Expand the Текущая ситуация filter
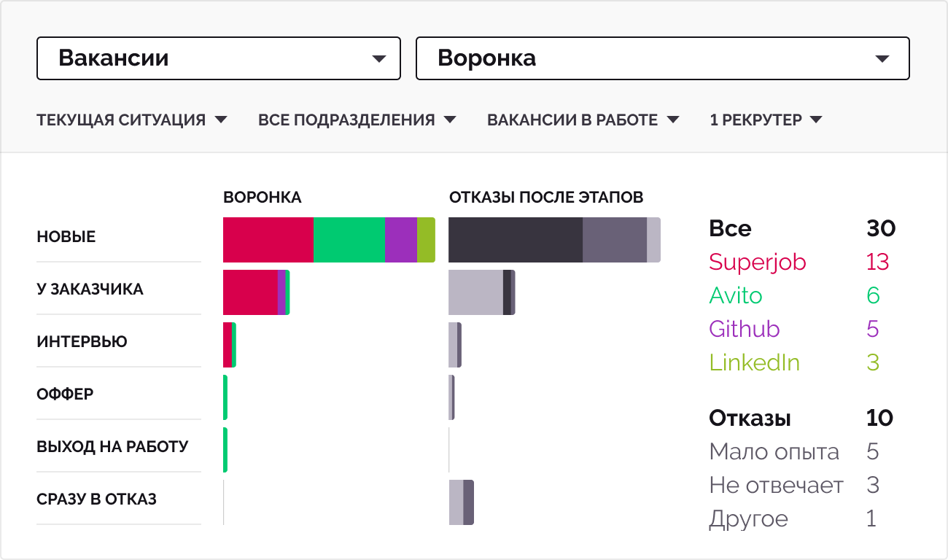The width and height of the screenshot is (948, 560). [x=132, y=120]
